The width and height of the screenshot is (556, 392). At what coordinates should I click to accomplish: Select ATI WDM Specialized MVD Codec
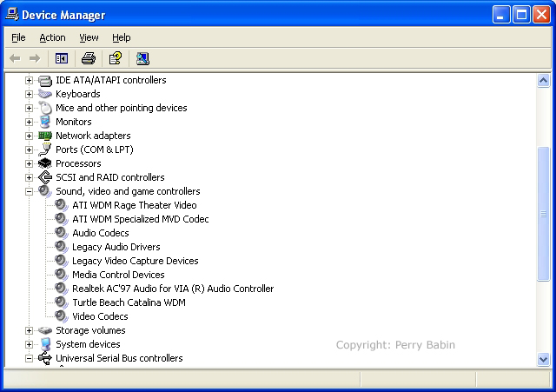pos(141,219)
